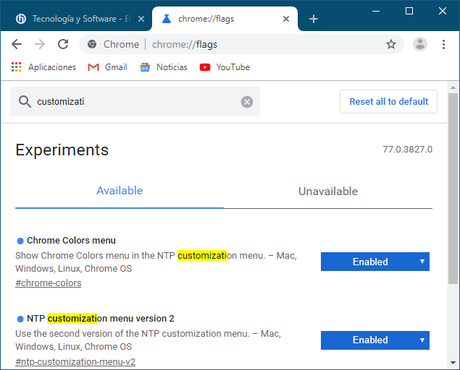Viewport: 460px width, 370px height.
Task: Open Enabled dropdown for NTP customization menu
Action: coord(375,340)
